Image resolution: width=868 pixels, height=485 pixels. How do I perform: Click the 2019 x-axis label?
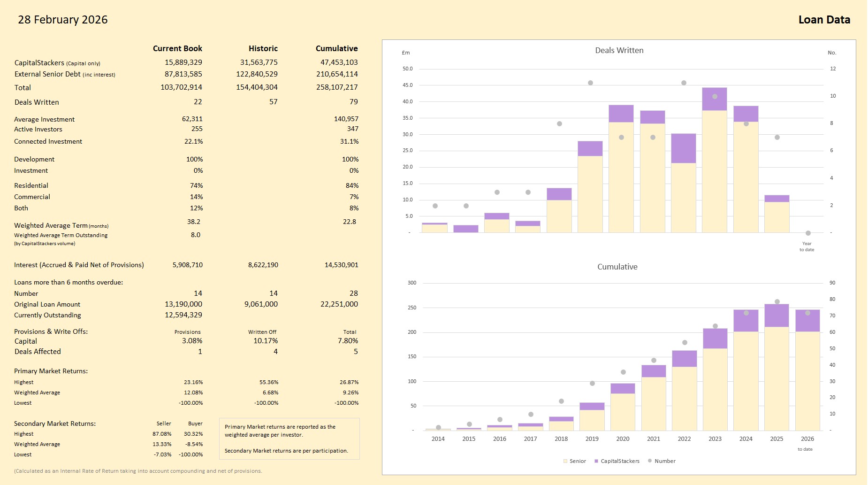point(592,439)
